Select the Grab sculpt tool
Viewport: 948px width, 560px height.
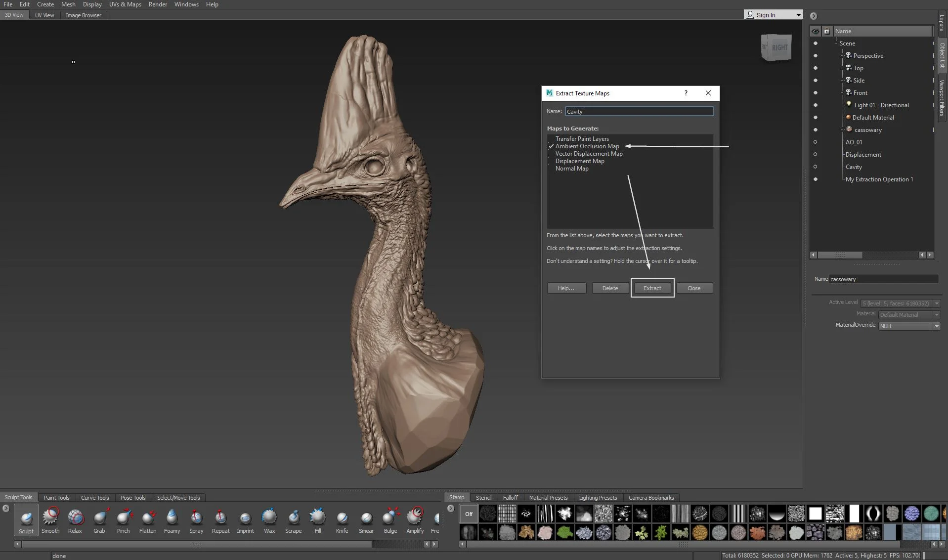(99, 519)
